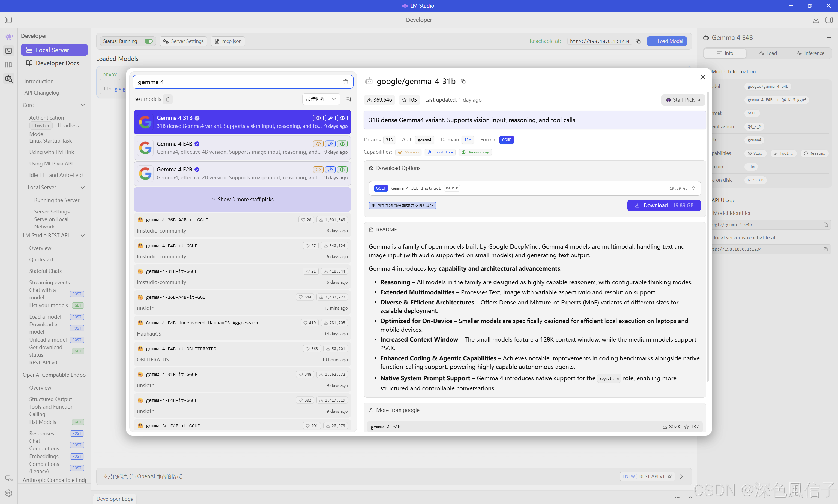
Task: Open the Authentication docs page
Action: click(x=47, y=118)
